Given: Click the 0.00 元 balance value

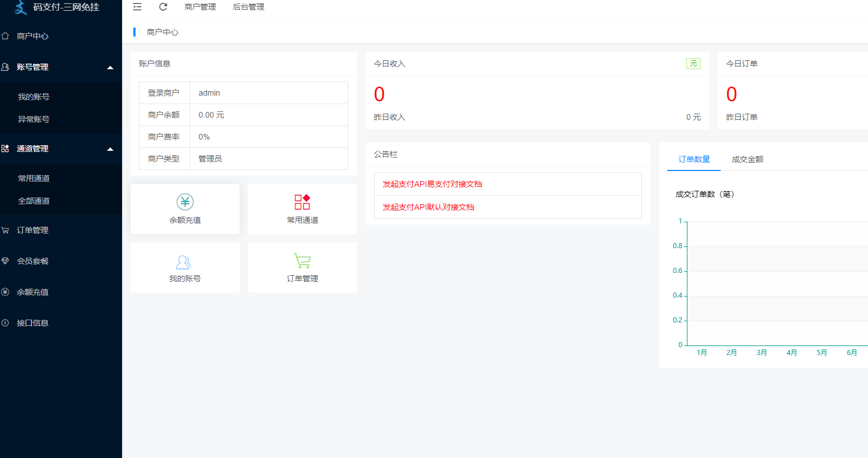Looking at the screenshot, I should 212,115.
